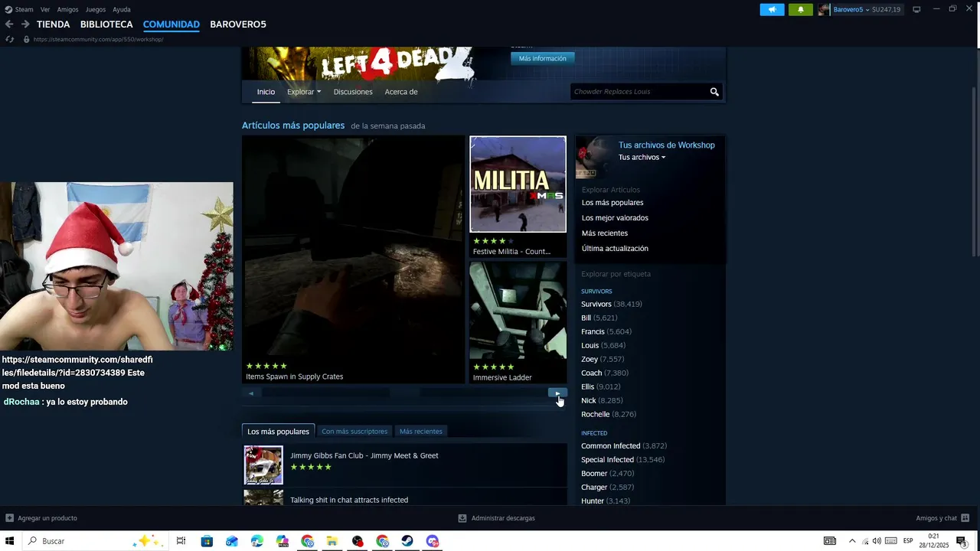Switch to Big Picture mode icon

(916, 9)
